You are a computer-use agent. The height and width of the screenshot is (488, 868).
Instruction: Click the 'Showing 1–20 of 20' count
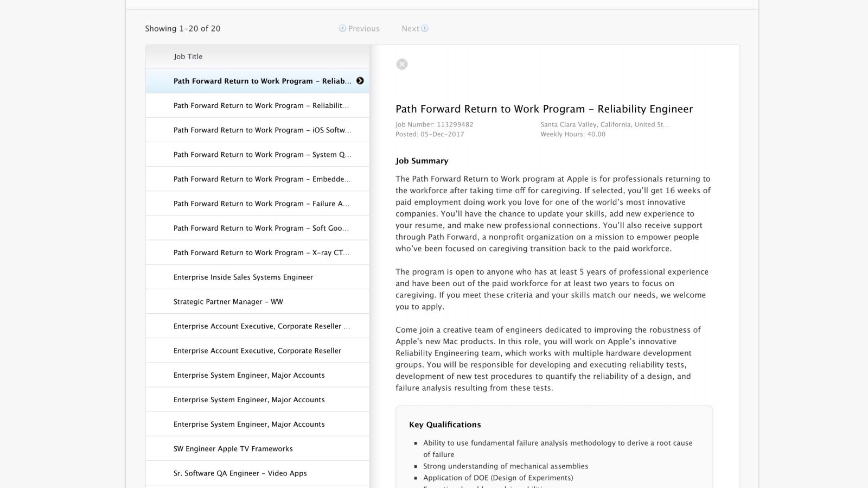click(183, 29)
